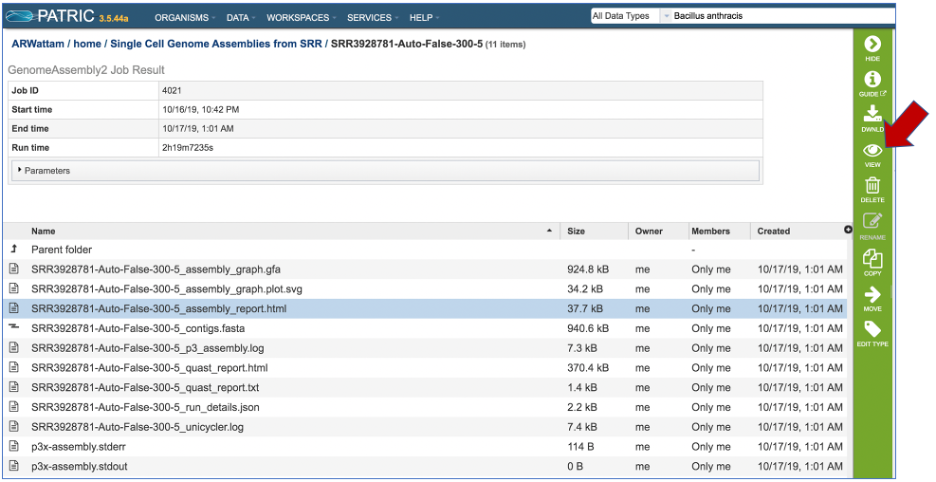Click file icon of assembly_graph.gfa row
Image resolution: width=936 pixels, height=482 pixels.
(14, 269)
